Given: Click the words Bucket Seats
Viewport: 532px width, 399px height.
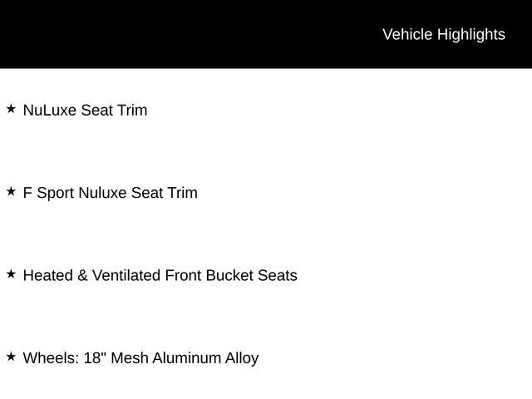Looking at the screenshot, I should pyautogui.click(x=251, y=275).
